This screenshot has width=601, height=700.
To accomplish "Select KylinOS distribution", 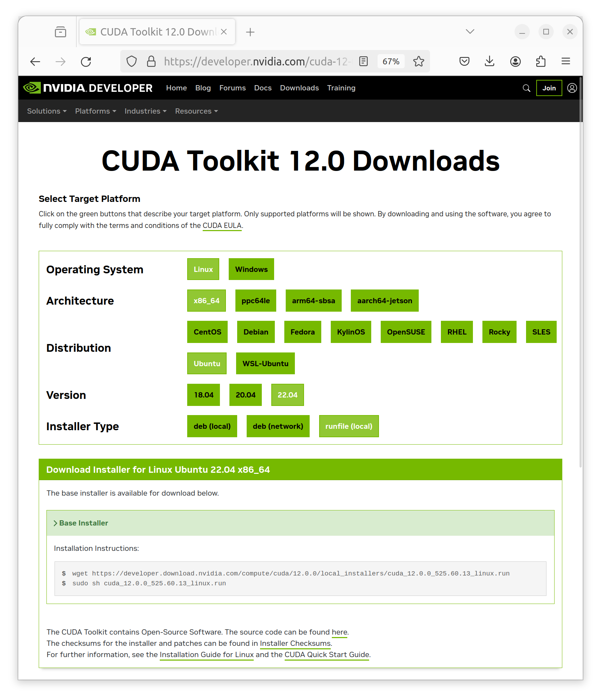I will click(x=351, y=332).
